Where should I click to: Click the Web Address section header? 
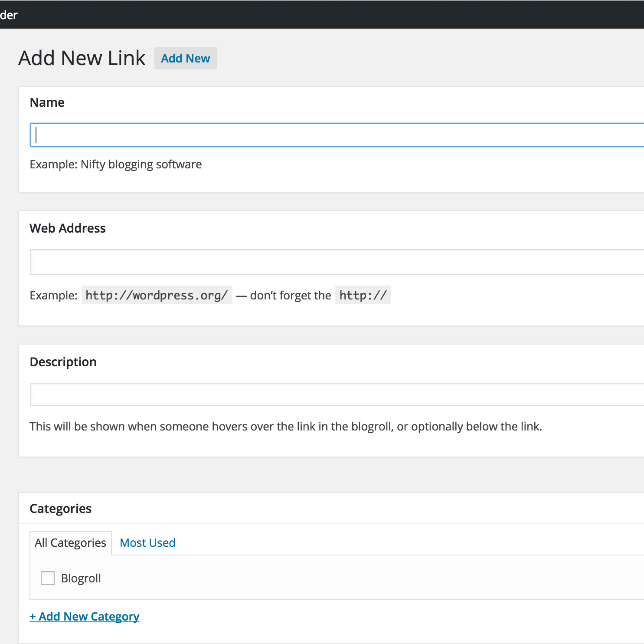[x=68, y=228]
